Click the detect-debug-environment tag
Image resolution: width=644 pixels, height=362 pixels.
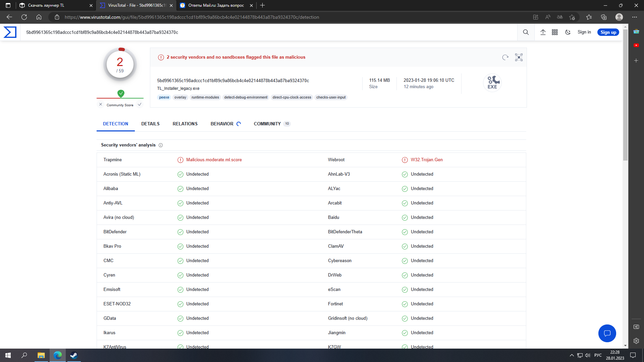(x=246, y=98)
